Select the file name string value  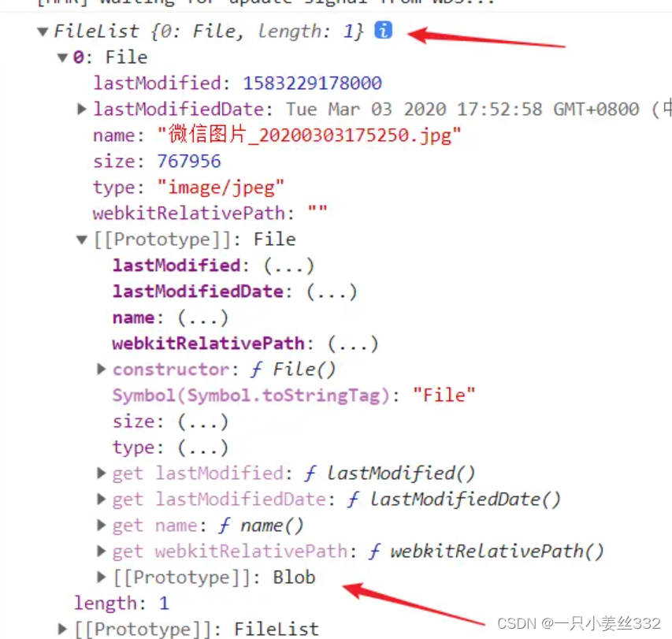(x=309, y=135)
